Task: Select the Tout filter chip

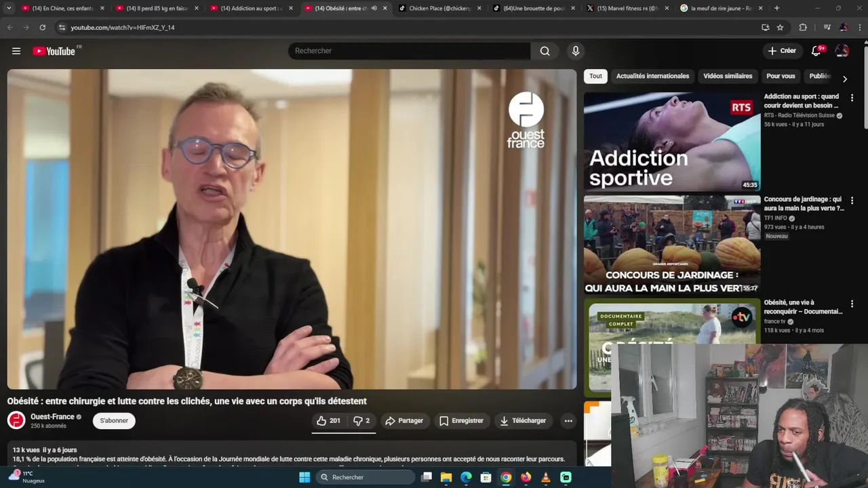Action: (x=595, y=76)
